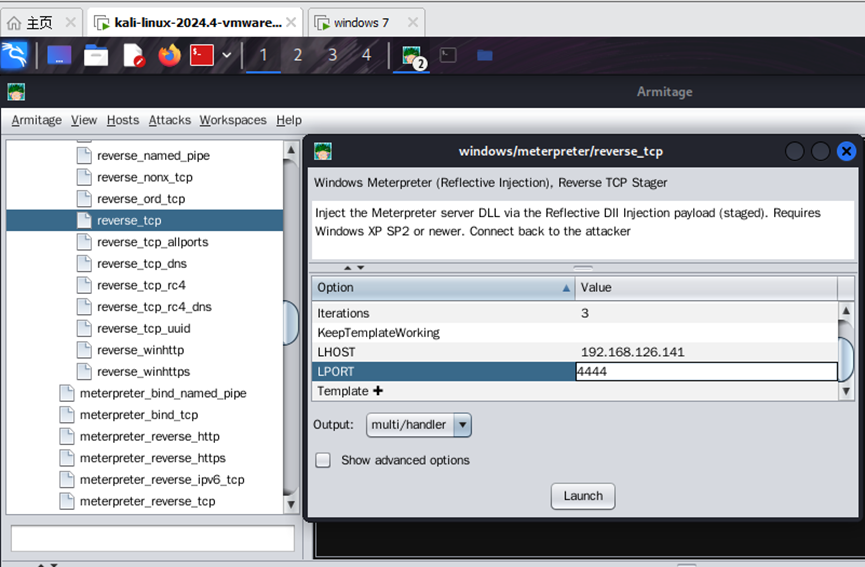Select the Armitage taskbar item with badge 2
The width and height of the screenshot is (865, 567).
[412, 56]
